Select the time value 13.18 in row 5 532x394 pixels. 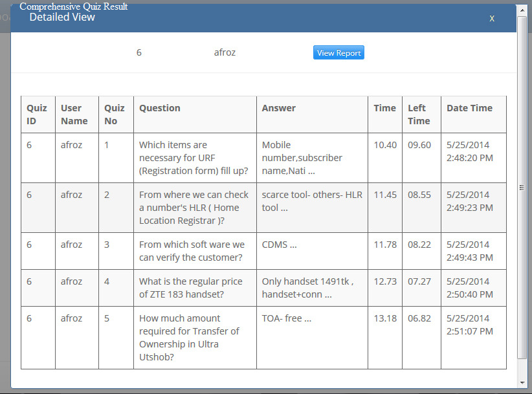pyautogui.click(x=385, y=318)
